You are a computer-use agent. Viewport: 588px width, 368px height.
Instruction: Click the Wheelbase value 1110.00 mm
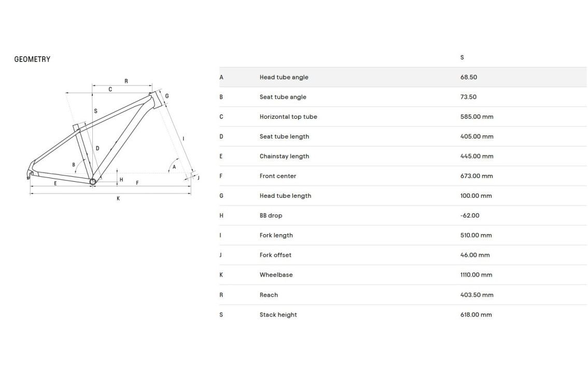[476, 275]
